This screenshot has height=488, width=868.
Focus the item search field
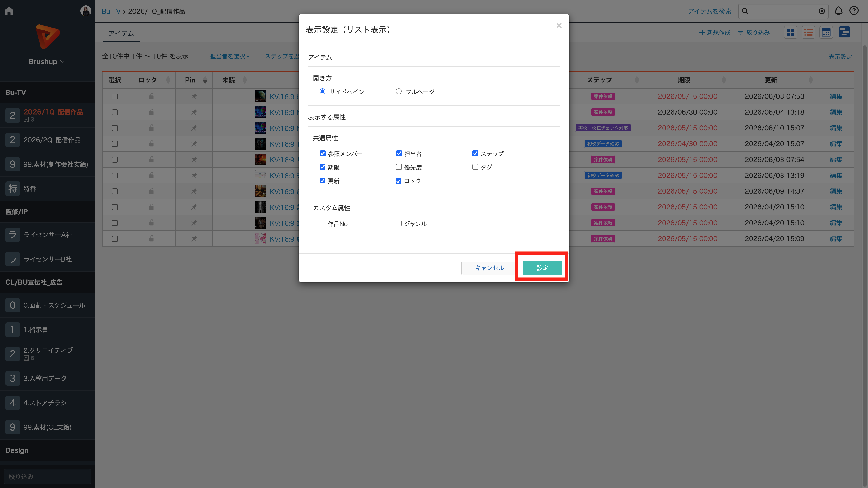click(783, 11)
